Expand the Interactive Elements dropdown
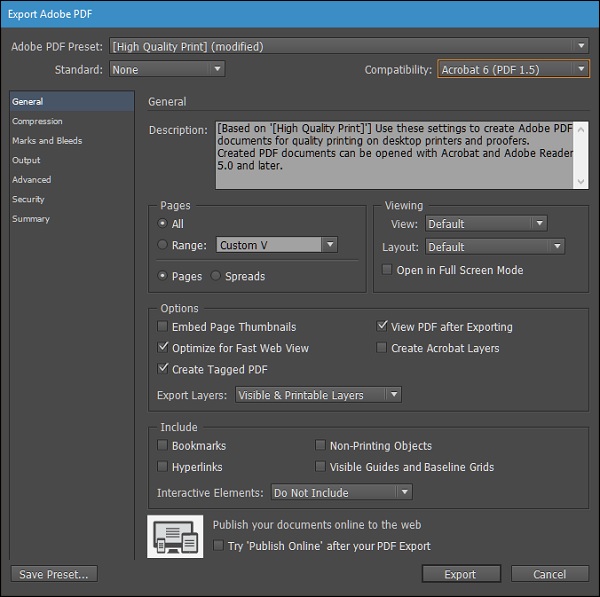 click(341, 492)
